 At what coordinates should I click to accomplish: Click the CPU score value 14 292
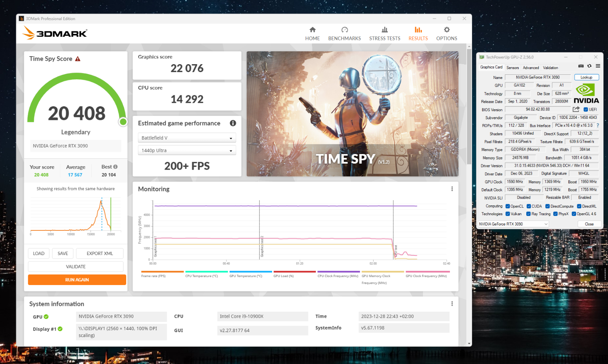pyautogui.click(x=187, y=99)
